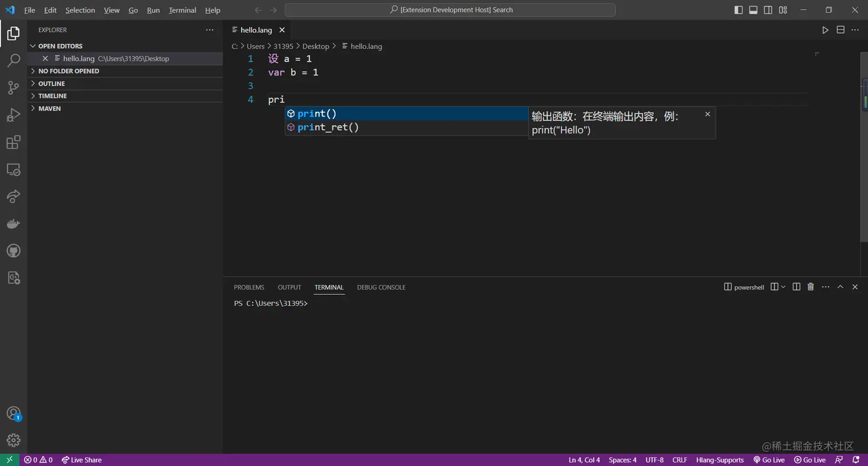This screenshot has height=466, width=868.
Task: Go back using navigation arrow
Action: 258,10
